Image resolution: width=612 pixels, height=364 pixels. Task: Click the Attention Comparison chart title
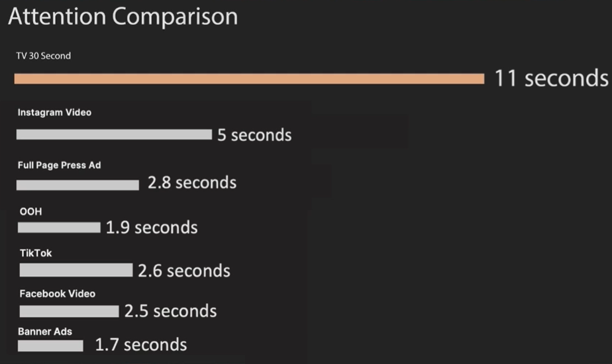click(123, 17)
